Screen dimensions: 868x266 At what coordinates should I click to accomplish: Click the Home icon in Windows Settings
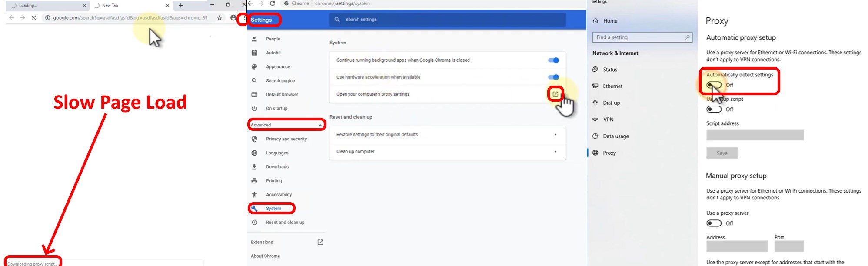tap(595, 21)
